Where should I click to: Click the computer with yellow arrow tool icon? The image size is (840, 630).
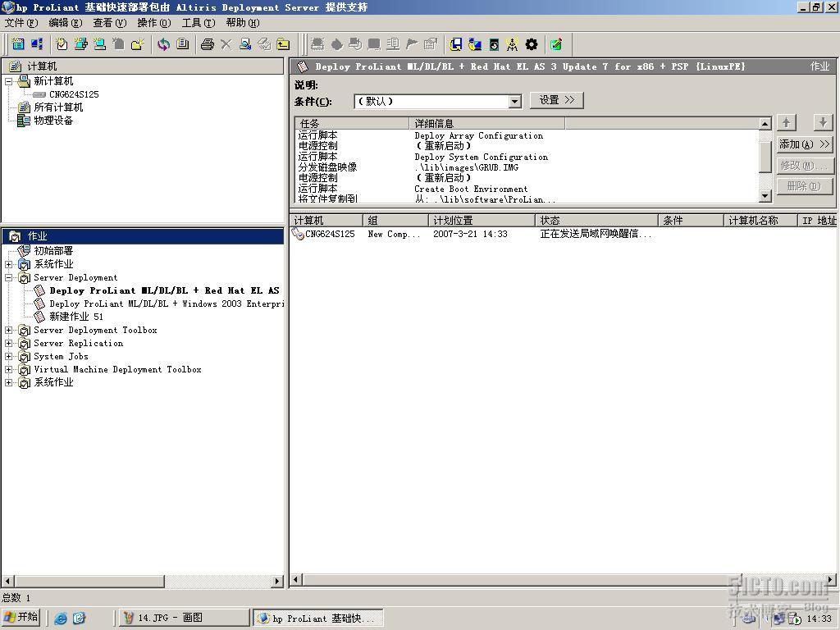475,44
